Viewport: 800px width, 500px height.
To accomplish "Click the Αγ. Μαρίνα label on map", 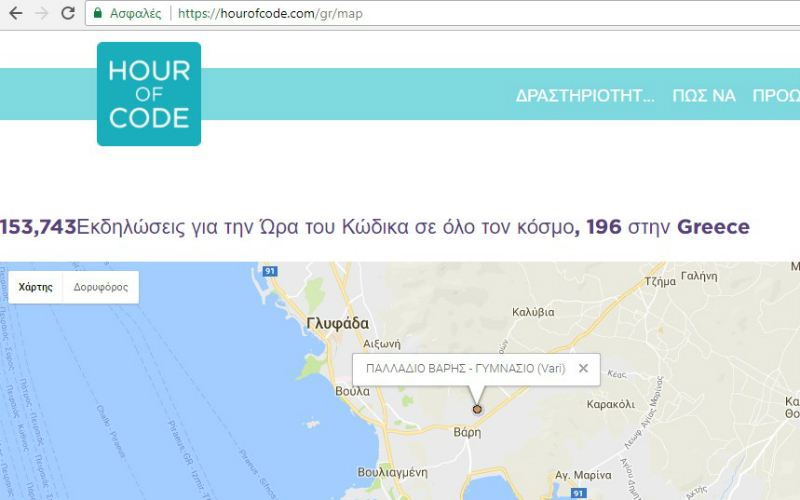I will click(583, 475).
